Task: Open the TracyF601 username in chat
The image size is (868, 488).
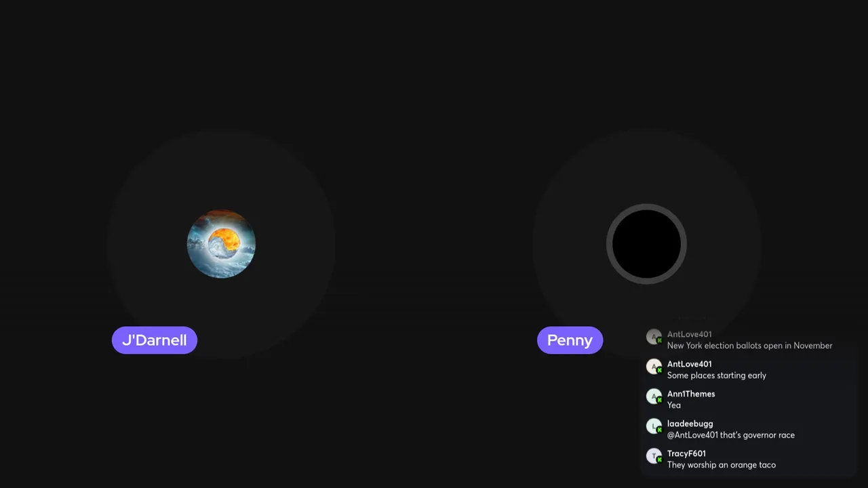Action: [x=686, y=453]
